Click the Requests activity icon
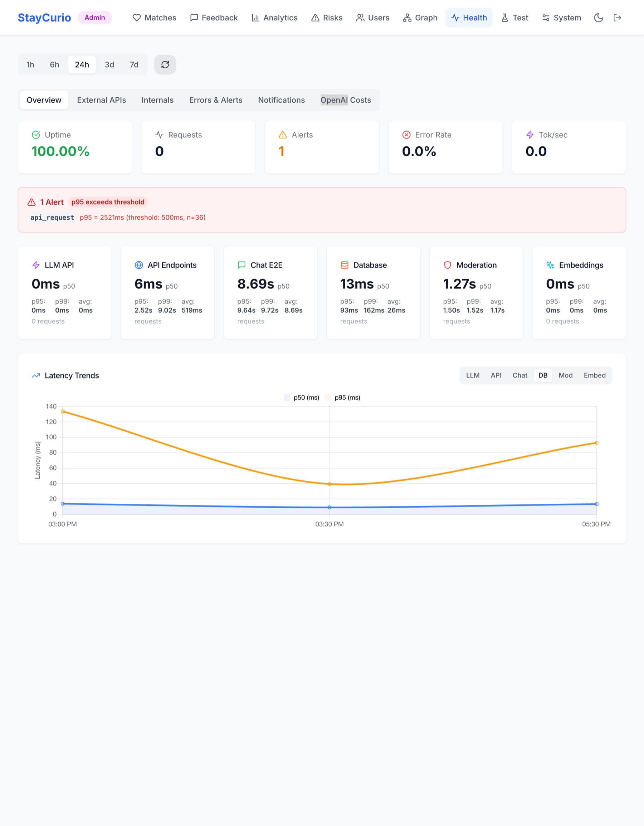644x826 pixels. (159, 135)
